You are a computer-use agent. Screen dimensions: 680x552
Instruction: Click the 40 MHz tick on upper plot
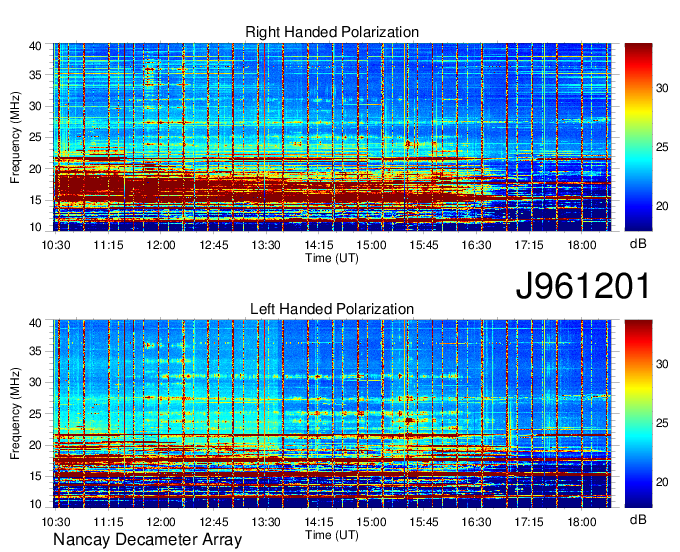coord(35,46)
